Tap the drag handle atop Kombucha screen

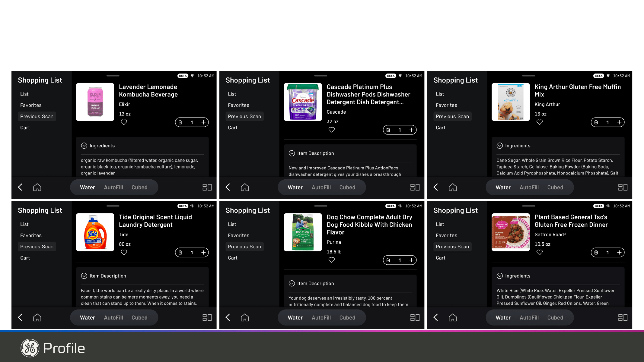coord(113,76)
